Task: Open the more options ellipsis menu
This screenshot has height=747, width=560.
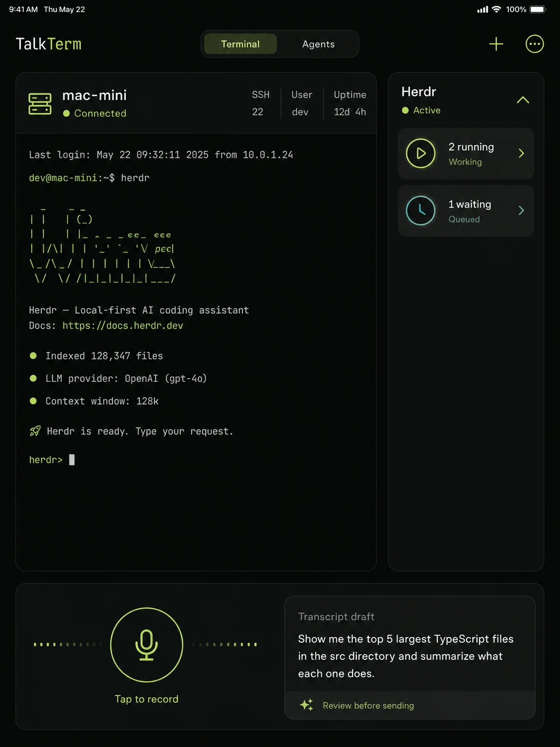Action: point(535,44)
